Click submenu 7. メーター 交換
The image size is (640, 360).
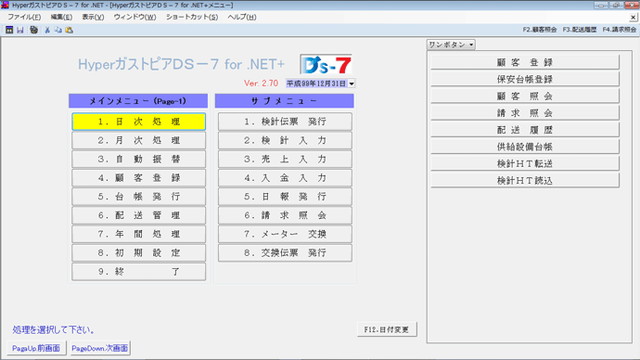[x=285, y=234]
